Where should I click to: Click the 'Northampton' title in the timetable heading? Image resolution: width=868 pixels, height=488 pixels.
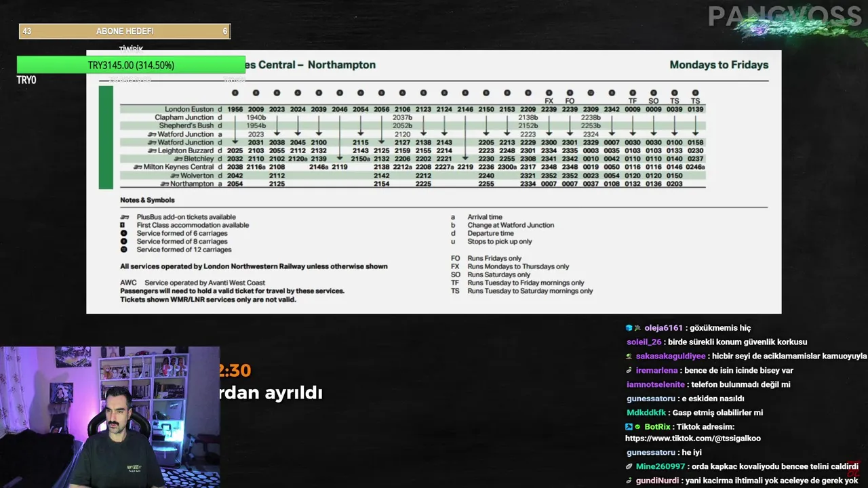[x=341, y=65]
